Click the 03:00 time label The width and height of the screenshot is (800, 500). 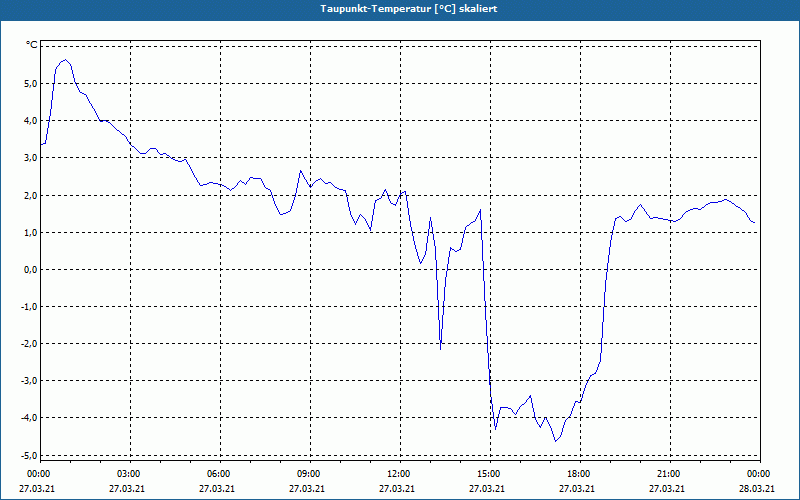(130, 474)
